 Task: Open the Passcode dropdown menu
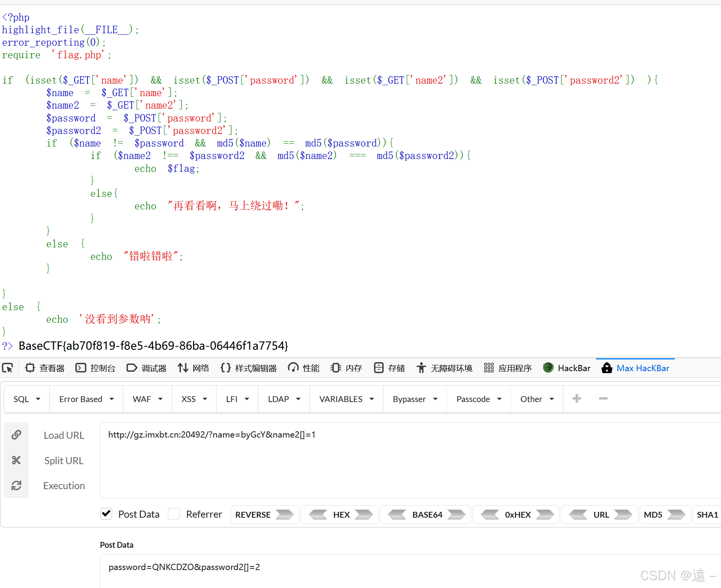click(478, 399)
